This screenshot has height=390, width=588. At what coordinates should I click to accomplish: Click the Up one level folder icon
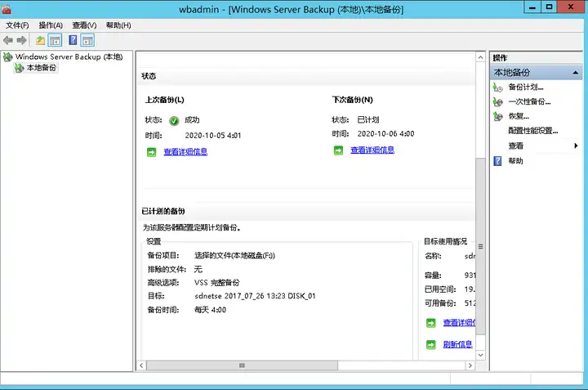click(40, 40)
